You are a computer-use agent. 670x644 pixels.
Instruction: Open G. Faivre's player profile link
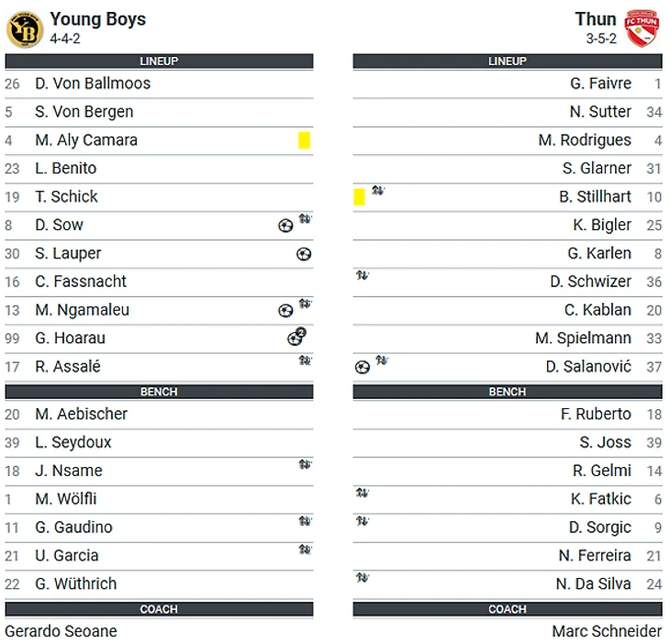[x=600, y=83]
